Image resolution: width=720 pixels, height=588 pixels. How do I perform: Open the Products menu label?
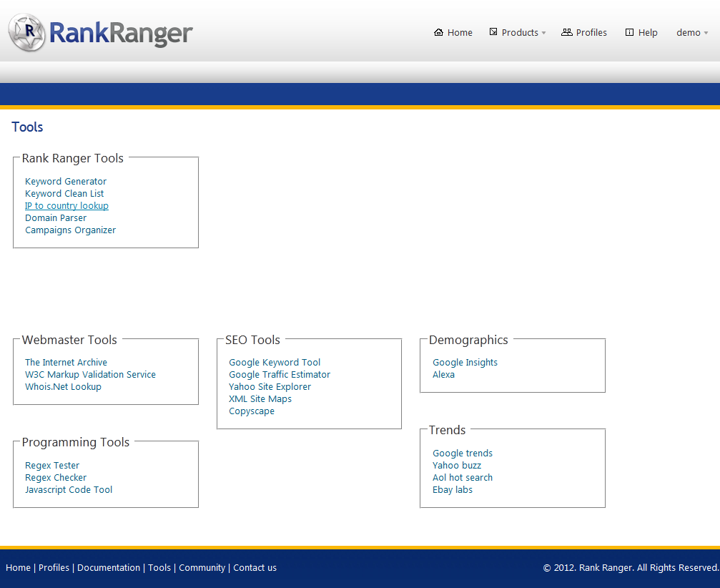(520, 33)
